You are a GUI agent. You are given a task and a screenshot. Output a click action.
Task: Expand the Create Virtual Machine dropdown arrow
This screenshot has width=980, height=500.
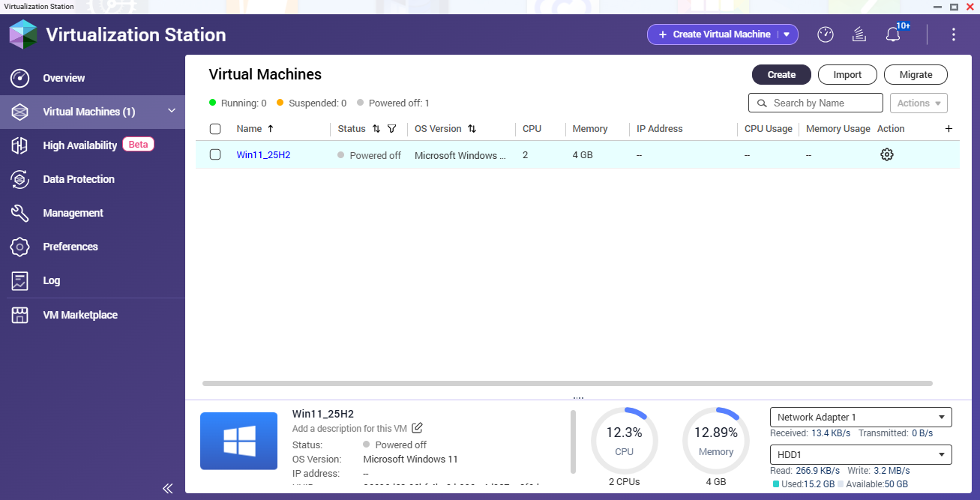point(787,34)
